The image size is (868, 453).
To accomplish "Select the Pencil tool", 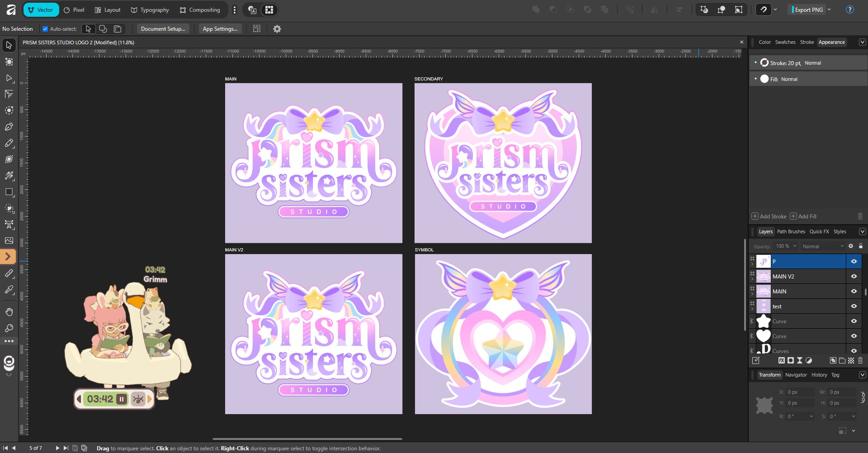I will click(x=9, y=143).
